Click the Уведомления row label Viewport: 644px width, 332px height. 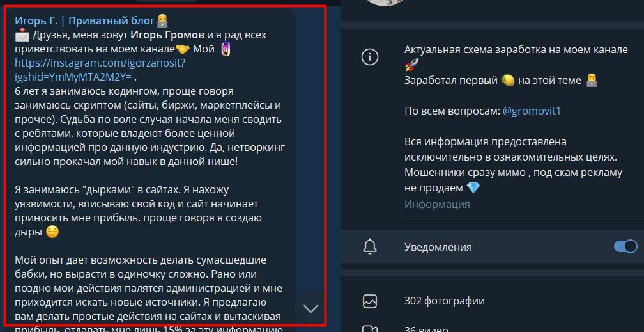point(438,248)
